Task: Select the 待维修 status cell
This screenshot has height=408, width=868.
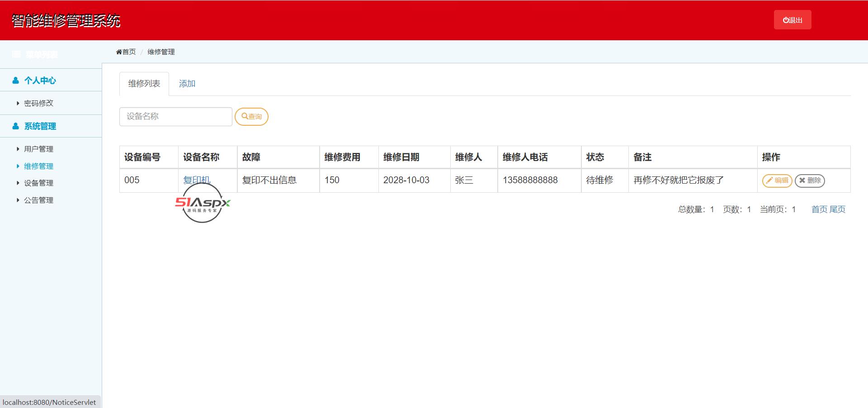Action: coord(605,180)
